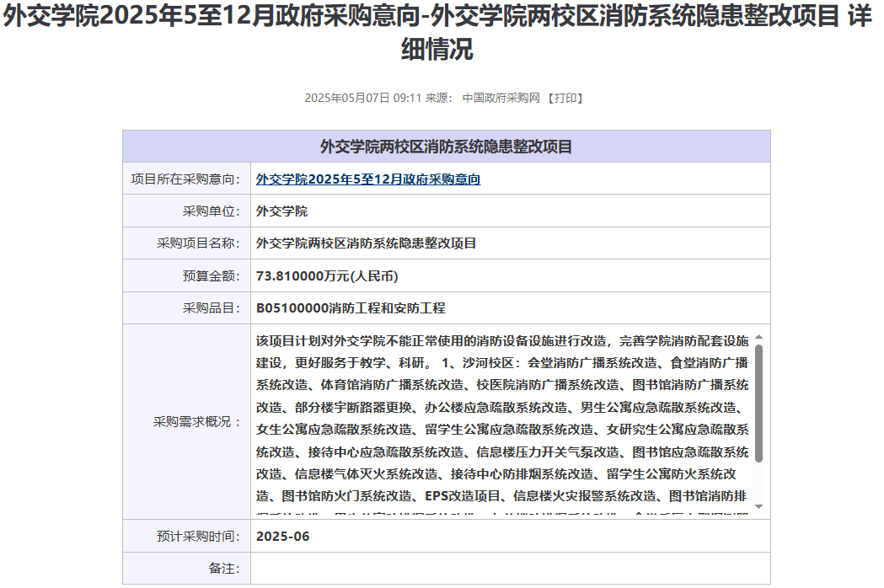Viewport: 884px width, 588px height.
Task: Click the publish date 2025年05月07日 09:11
Action: click(x=362, y=98)
